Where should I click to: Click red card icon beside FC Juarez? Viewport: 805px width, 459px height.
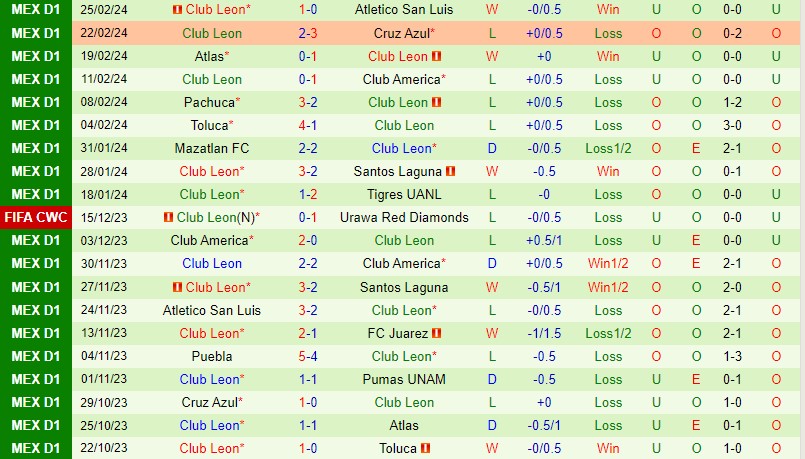(x=437, y=333)
